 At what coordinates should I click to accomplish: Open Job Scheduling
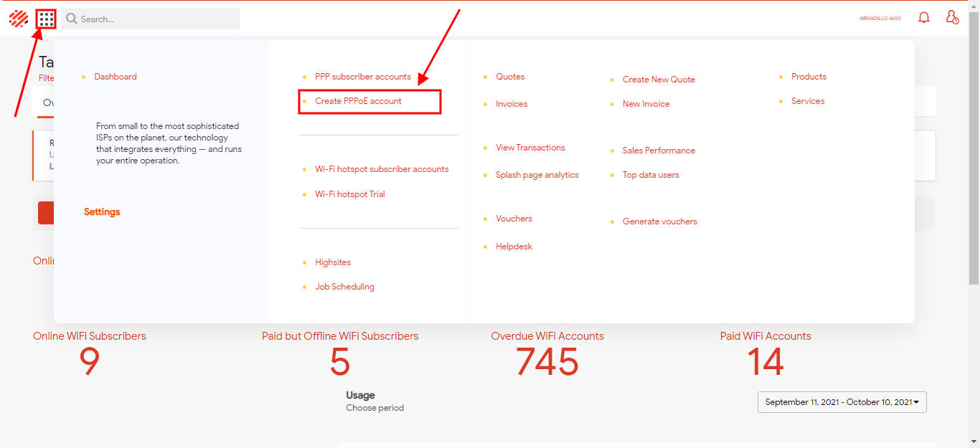(x=344, y=287)
